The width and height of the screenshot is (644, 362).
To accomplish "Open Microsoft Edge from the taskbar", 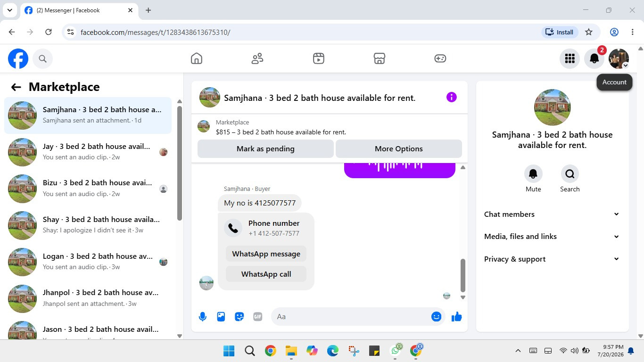I will [333, 351].
